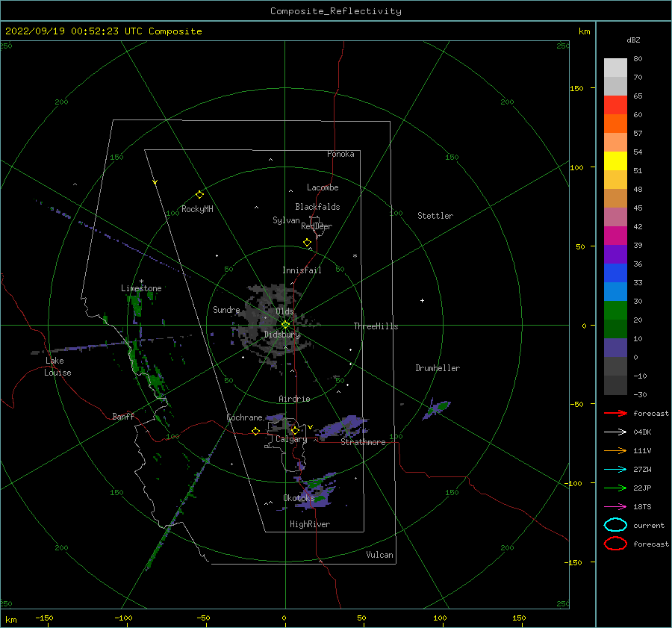Click the Blackfalds city label

coord(317,207)
